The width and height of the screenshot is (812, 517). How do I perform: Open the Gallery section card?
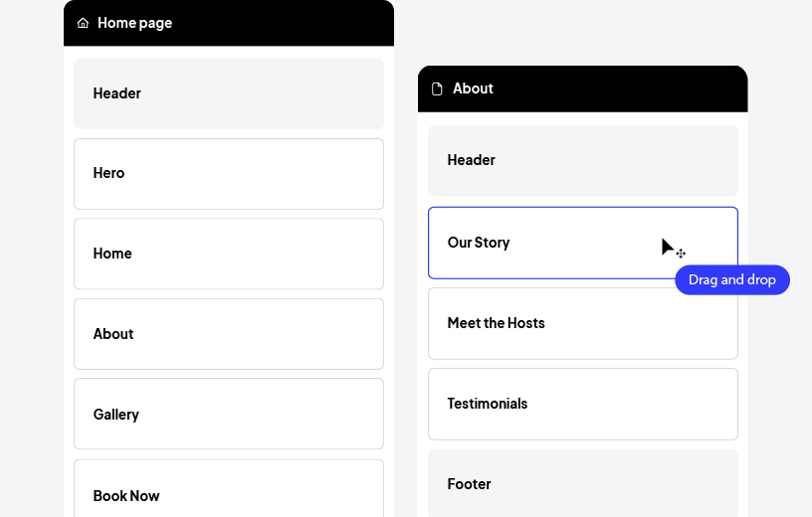coord(228,414)
